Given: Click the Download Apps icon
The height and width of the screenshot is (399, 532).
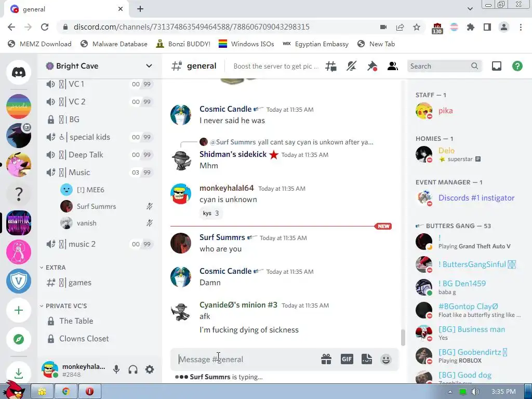Looking at the screenshot, I should tap(19, 373).
